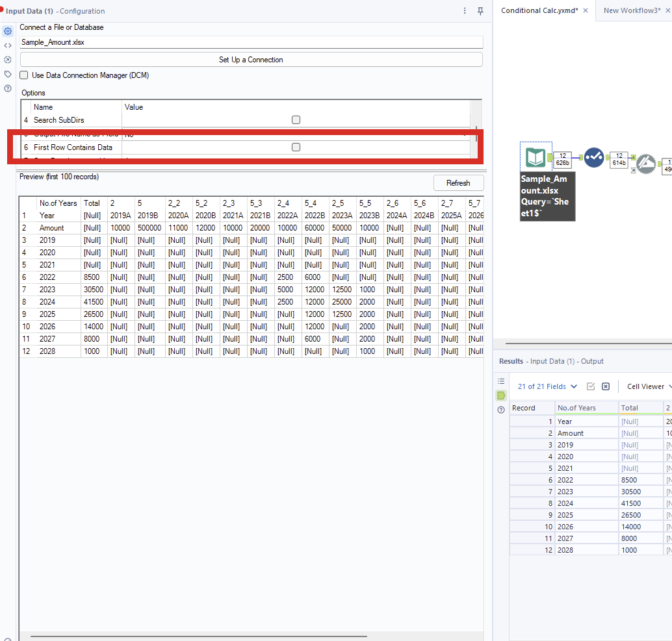Open the Configuration panel three-dot options menu

465,11
